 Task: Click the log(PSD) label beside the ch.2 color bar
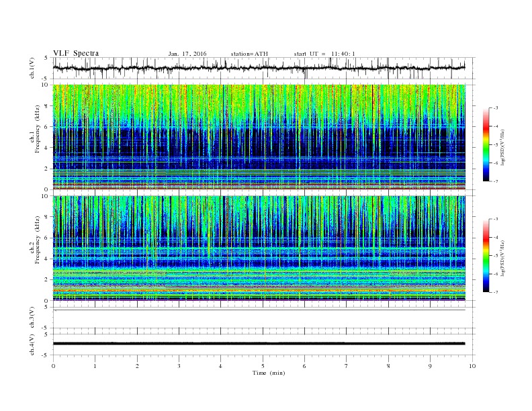pos(502,258)
